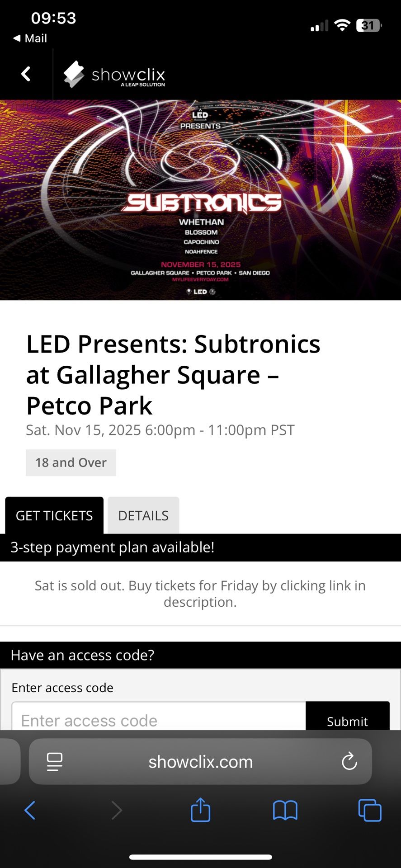Tap the 18 and Over badge
This screenshot has width=401, height=868.
click(x=71, y=462)
